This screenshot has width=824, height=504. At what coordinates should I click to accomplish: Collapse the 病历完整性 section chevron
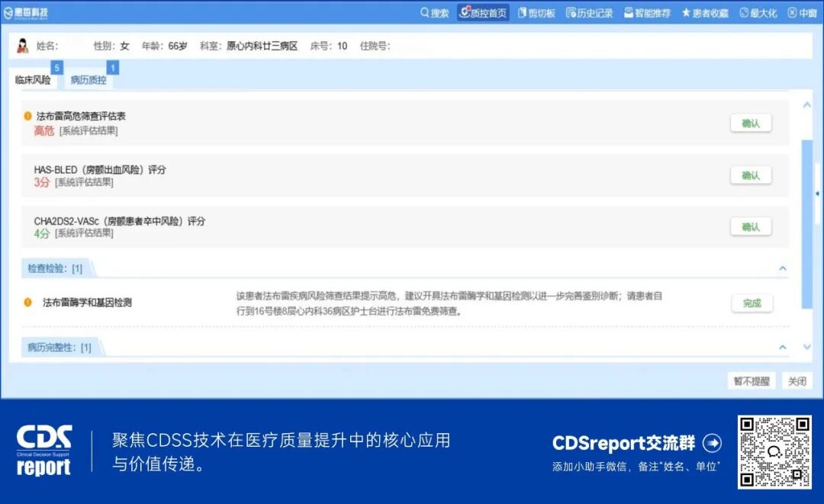click(782, 346)
